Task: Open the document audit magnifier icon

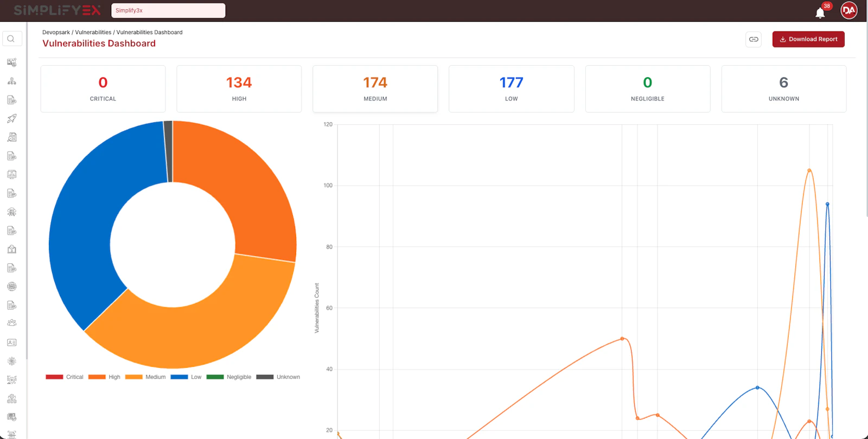Action: pos(12,137)
